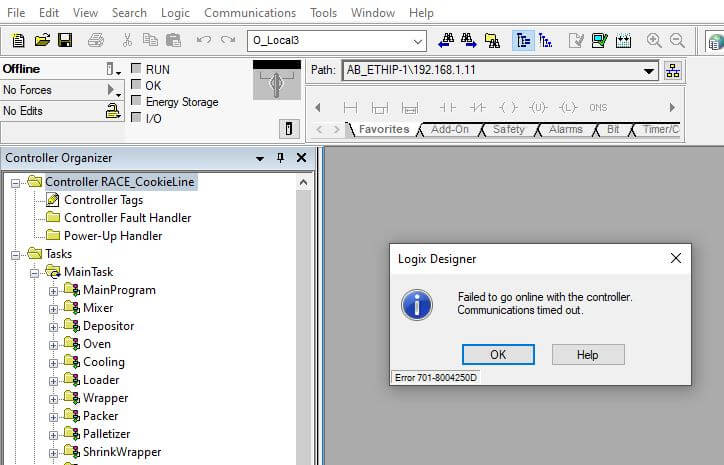This screenshot has height=465, width=724.
Task: Expand the Oven program node
Action: [53, 345]
